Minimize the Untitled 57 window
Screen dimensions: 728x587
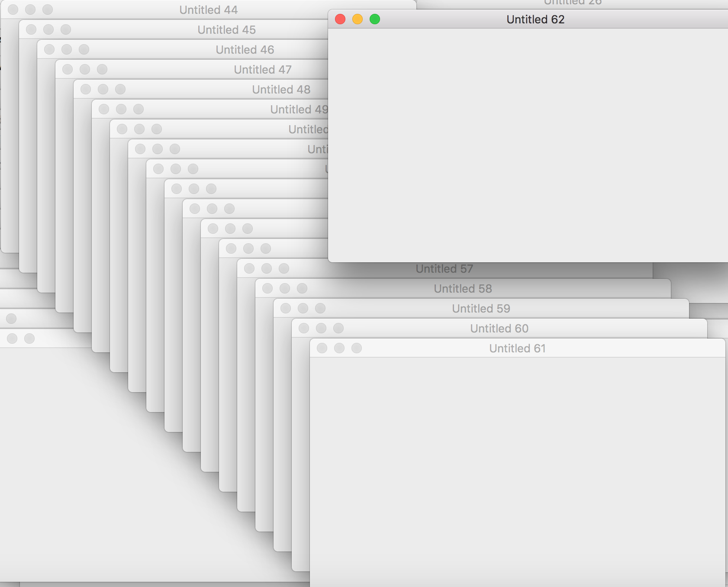click(x=267, y=268)
